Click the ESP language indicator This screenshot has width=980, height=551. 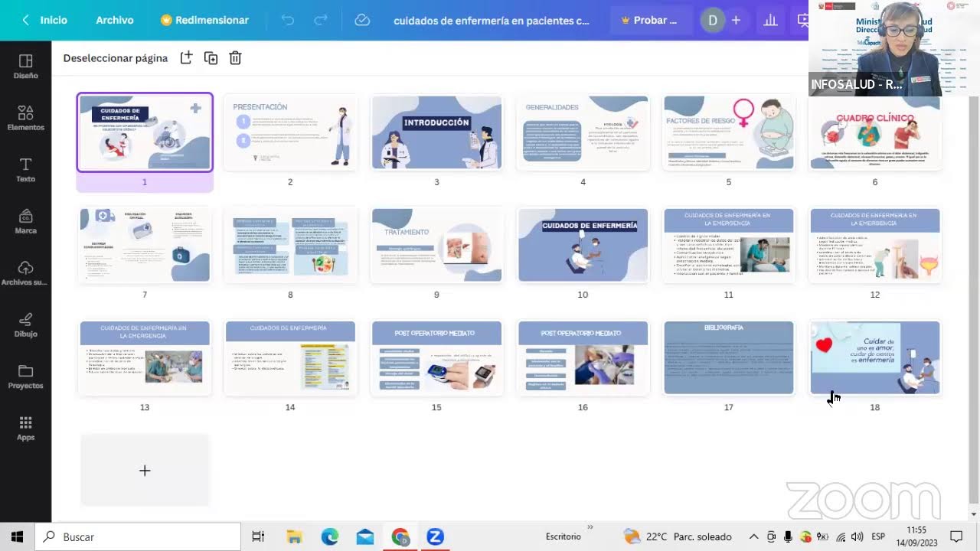pyautogui.click(x=878, y=536)
